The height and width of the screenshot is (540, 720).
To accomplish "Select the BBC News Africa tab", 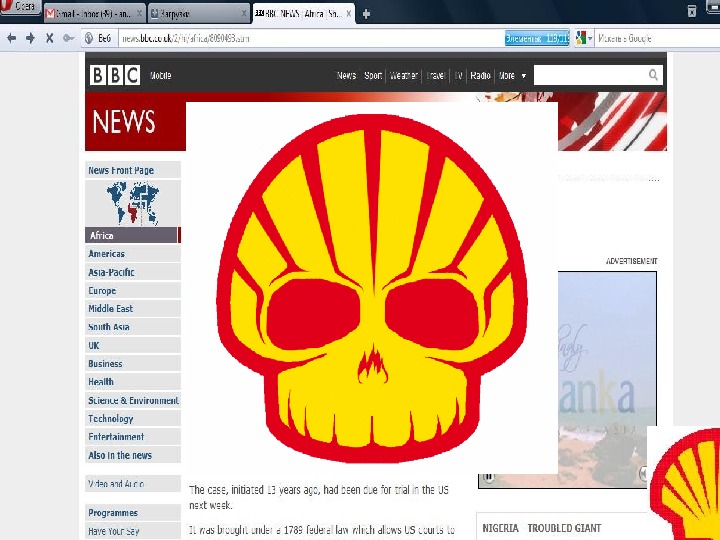I will coord(303,14).
